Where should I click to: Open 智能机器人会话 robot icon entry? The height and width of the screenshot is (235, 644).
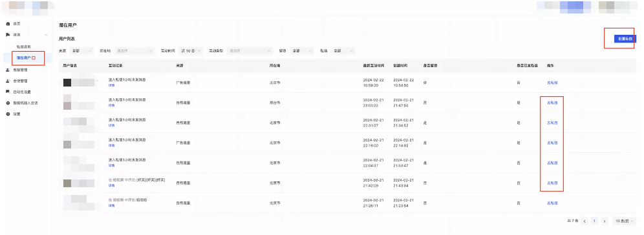[8, 103]
